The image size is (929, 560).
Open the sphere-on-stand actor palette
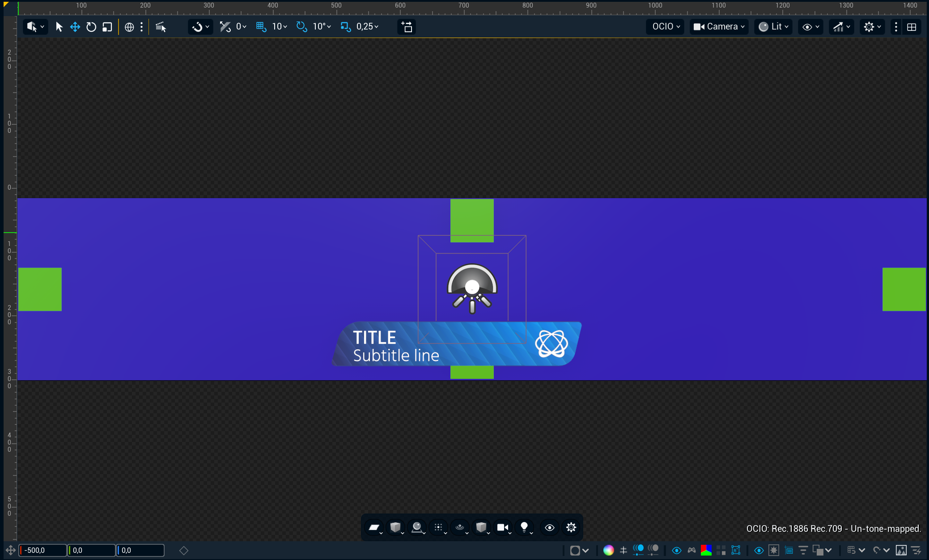(417, 528)
